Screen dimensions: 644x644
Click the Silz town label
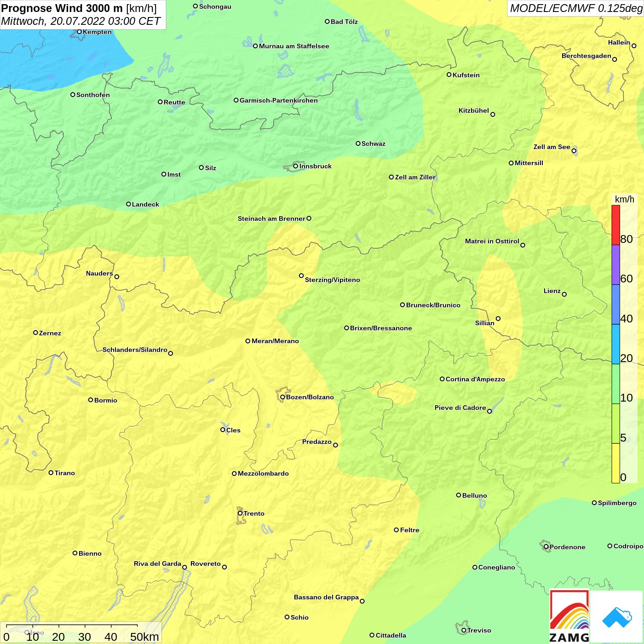point(211,168)
